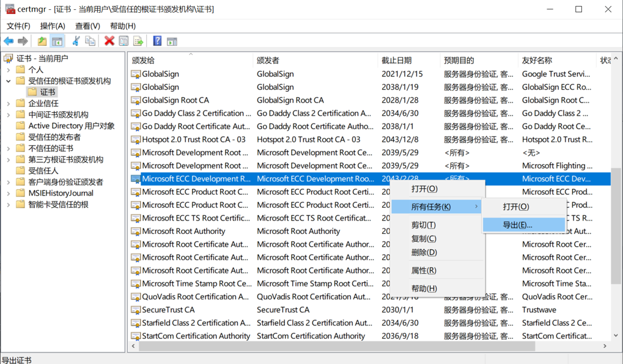Expand the MSIEHistoryJournal node arrow
This screenshot has height=364, width=623.
[x=9, y=194]
